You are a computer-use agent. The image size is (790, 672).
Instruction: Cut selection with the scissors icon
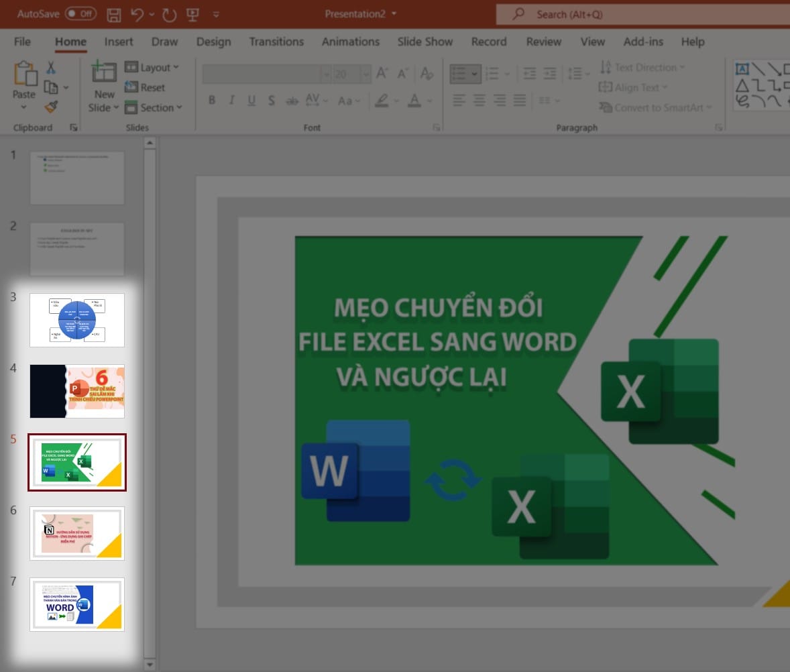51,68
